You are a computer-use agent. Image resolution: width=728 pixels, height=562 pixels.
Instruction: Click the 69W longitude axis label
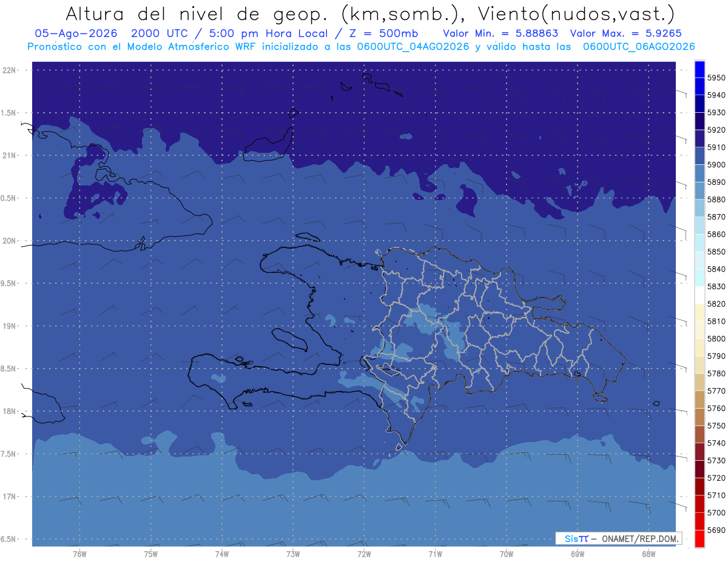click(578, 554)
